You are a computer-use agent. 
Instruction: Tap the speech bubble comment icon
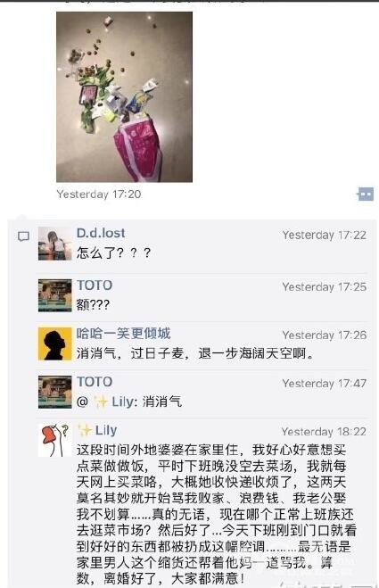coord(23,236)
